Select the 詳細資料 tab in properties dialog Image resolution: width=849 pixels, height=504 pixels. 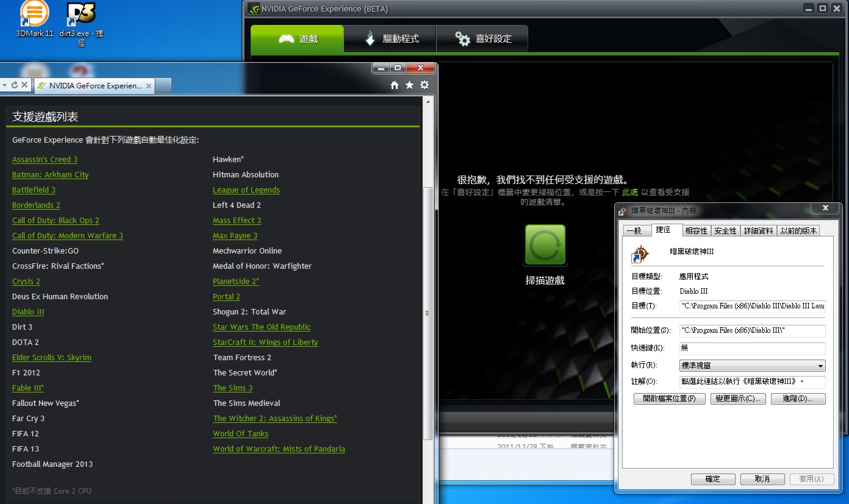(759, 230)
